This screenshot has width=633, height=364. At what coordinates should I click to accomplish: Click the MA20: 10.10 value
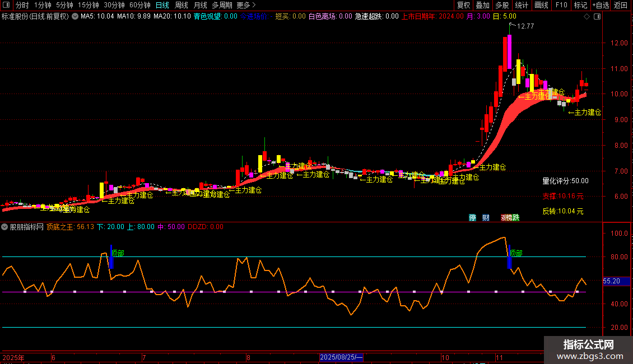[x=172, y=17]
